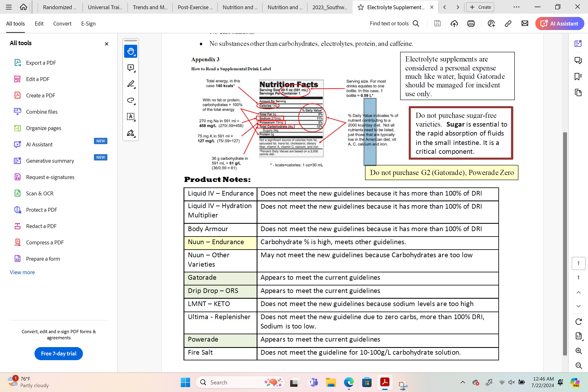Click the Free 7-day trial button
The image size is (588, 392).
tap(59, 353)
